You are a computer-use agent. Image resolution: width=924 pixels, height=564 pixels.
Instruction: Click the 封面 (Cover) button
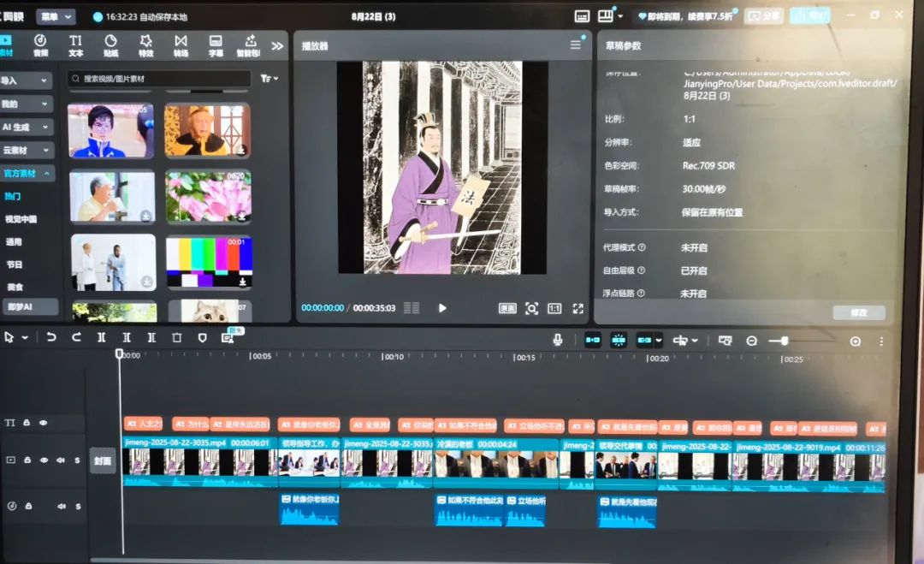(103, 460)
